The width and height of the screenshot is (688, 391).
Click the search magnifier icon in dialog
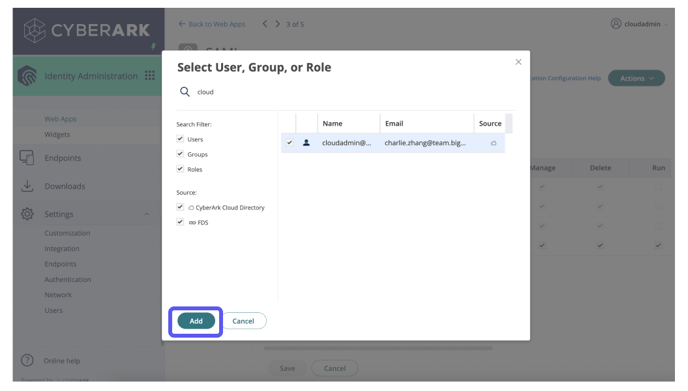tap(185, 92)
